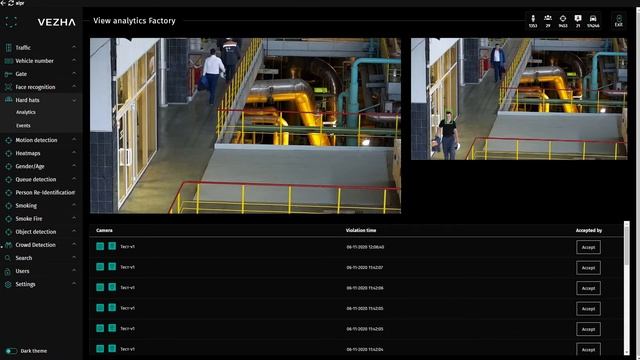Click the Accepted by column header

(x=589, y=230)
